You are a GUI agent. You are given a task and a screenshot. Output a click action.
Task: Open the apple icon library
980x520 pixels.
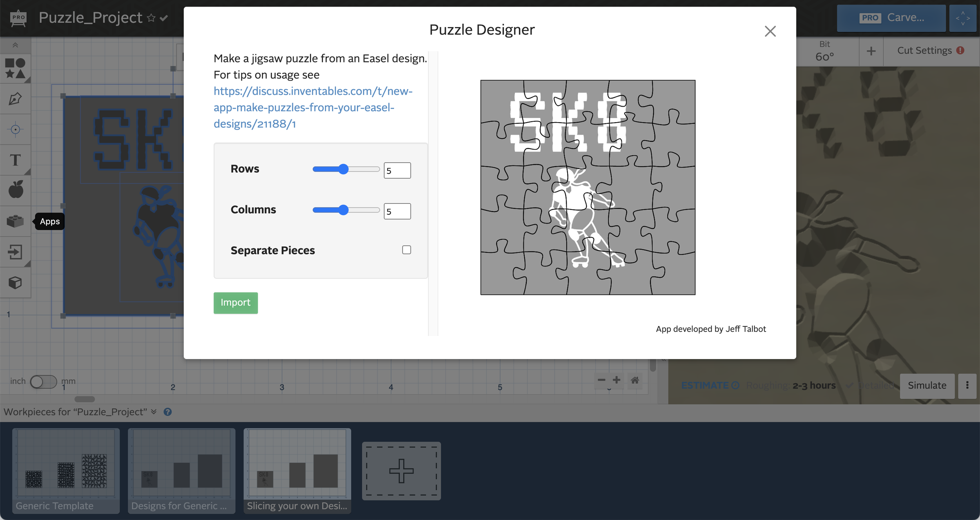click(x=16, y=190)
